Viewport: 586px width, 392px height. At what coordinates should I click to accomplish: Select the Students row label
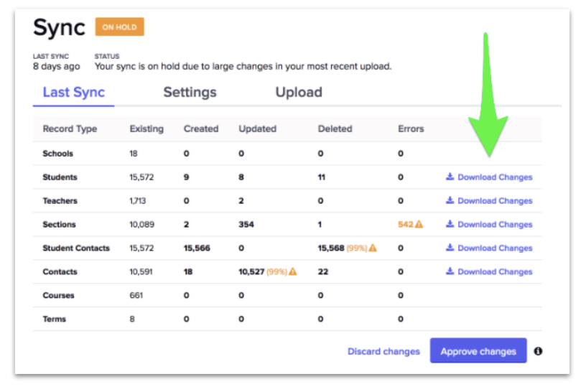tap(60, 177)
